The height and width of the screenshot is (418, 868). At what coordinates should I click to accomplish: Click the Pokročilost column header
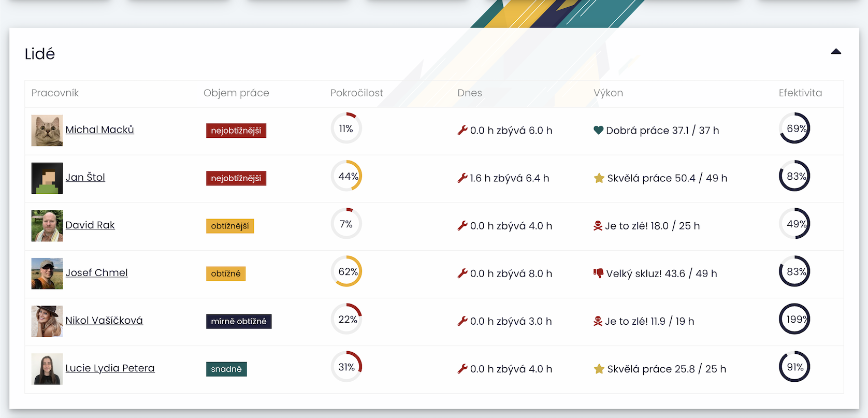pos(357,93)
